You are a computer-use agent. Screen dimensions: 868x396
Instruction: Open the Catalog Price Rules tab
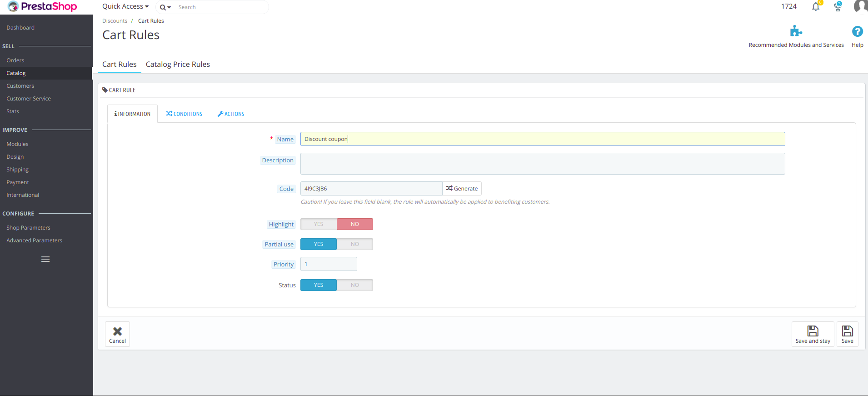pos(178,65)
